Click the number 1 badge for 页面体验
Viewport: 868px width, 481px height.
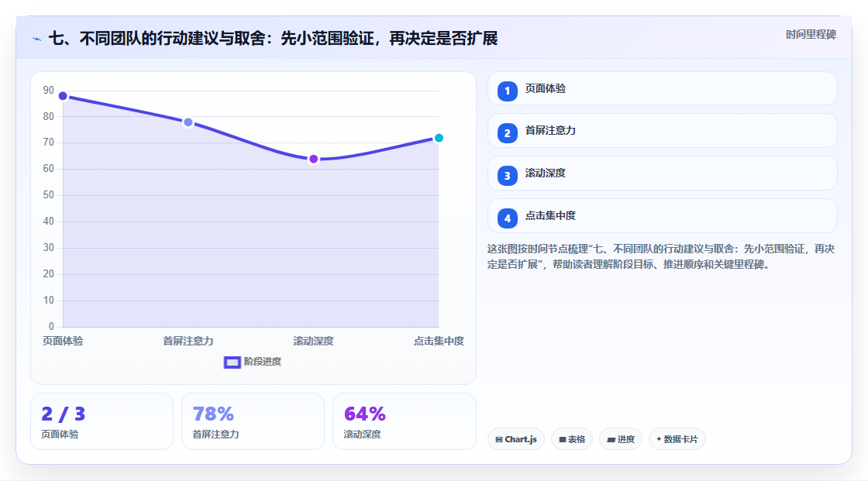507,91
